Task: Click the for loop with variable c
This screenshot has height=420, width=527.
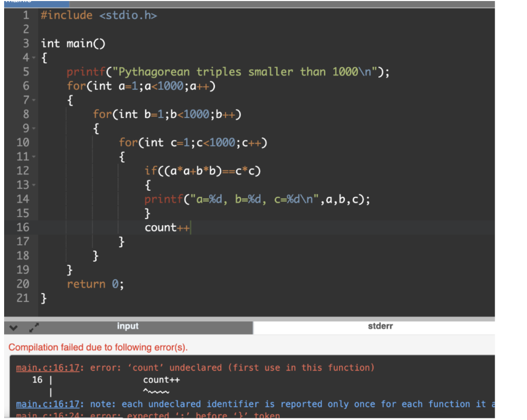Action: click(x=193, y=142)
